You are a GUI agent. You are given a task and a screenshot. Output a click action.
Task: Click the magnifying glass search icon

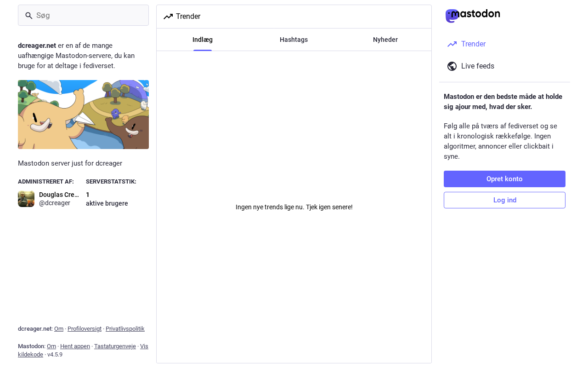coord(29,16)
